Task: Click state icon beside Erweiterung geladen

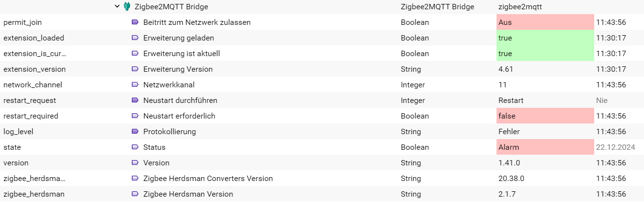Action: 135,38
